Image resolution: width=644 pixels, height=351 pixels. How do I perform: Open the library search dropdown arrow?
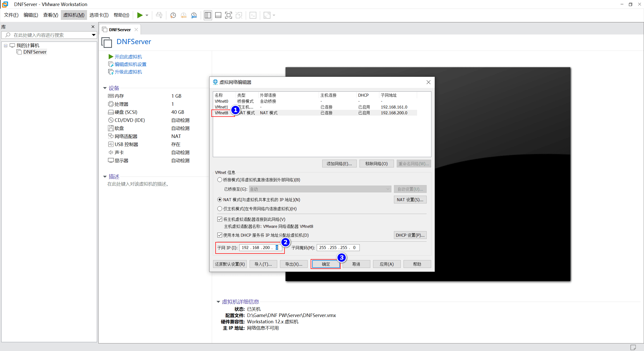click(94, 35)
